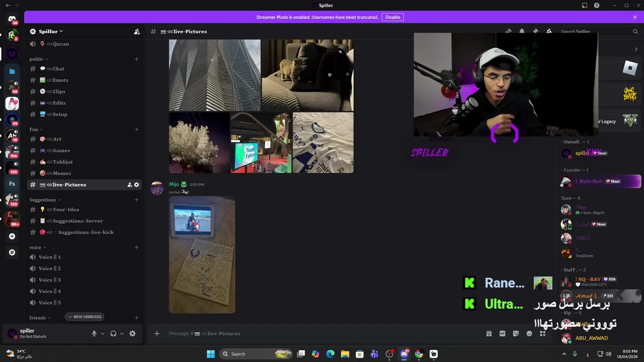Open Suggestions-Server channel

point(84,221)
